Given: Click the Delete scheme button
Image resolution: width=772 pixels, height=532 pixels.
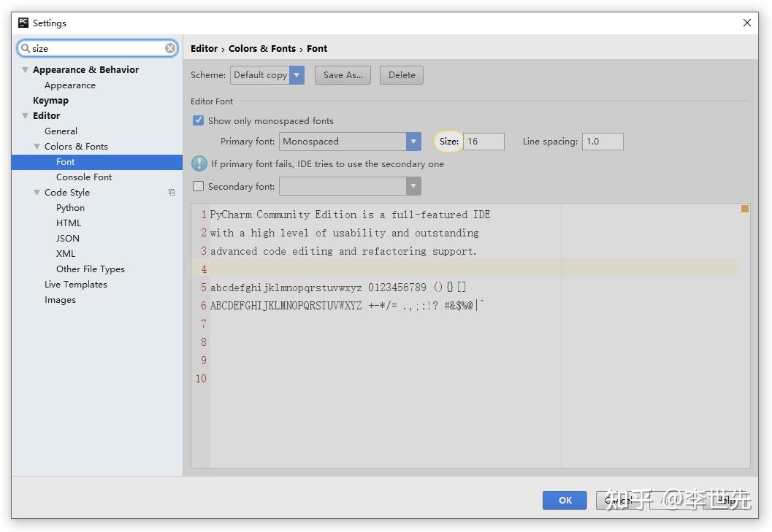Looking at the screenshot, I should tap(402, 75).
